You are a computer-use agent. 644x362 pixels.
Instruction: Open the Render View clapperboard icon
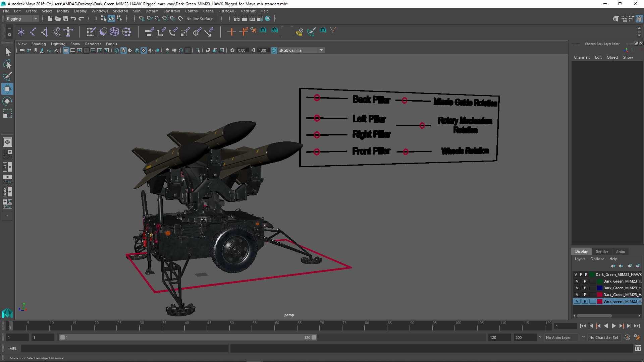[237, 19]
